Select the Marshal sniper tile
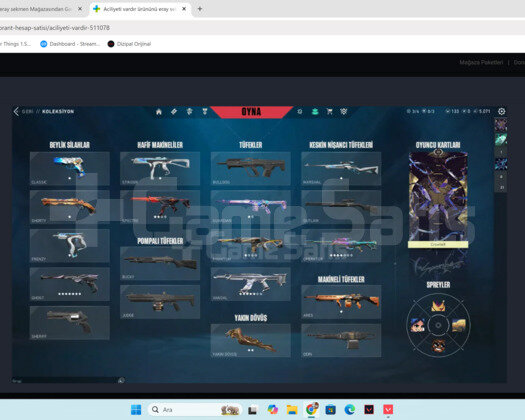This screenshot has height=420, width=525. 341,168
